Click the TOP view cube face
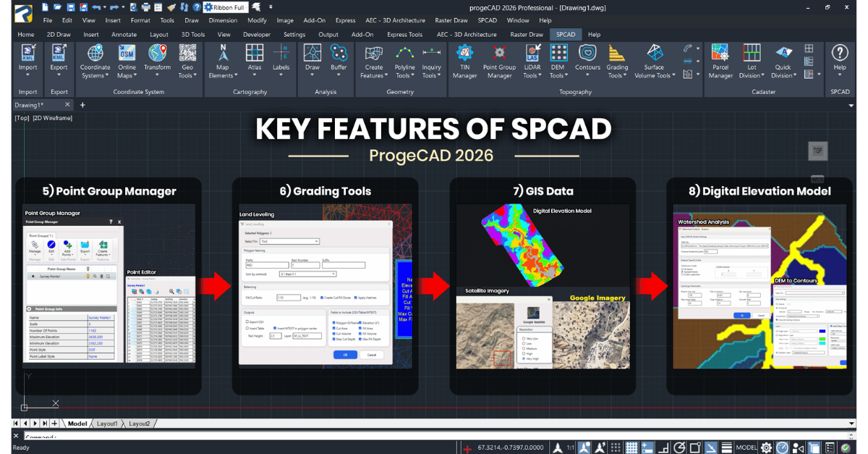Screen dimensions: 868x454 pos(817,151)
